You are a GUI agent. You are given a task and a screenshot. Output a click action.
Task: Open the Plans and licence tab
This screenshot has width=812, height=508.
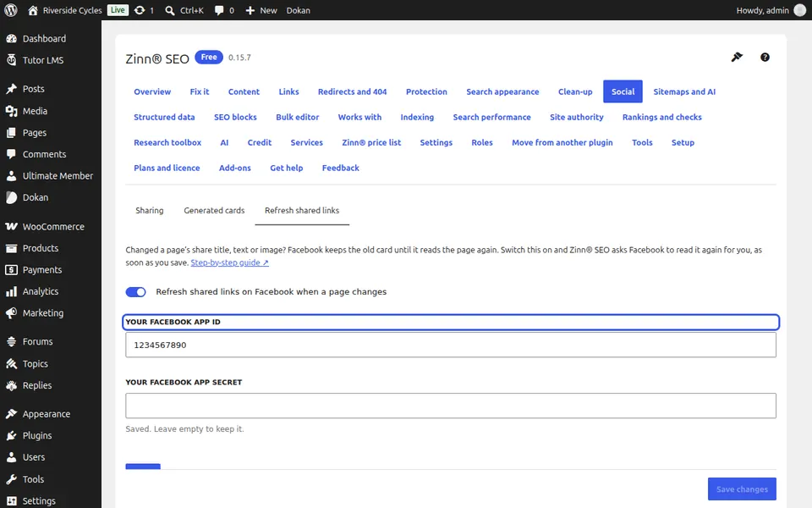[167, 168]
